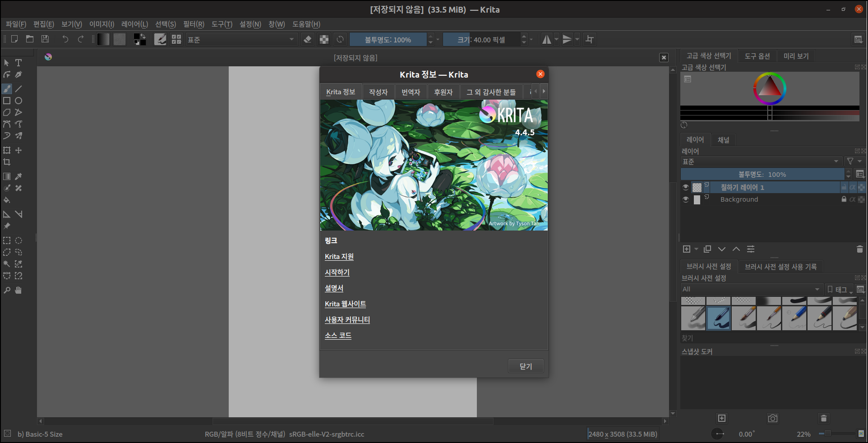Viewport: 868px width, 443px height.
Task: Switch to the 채널 tab
Action: tap(723, 140)
